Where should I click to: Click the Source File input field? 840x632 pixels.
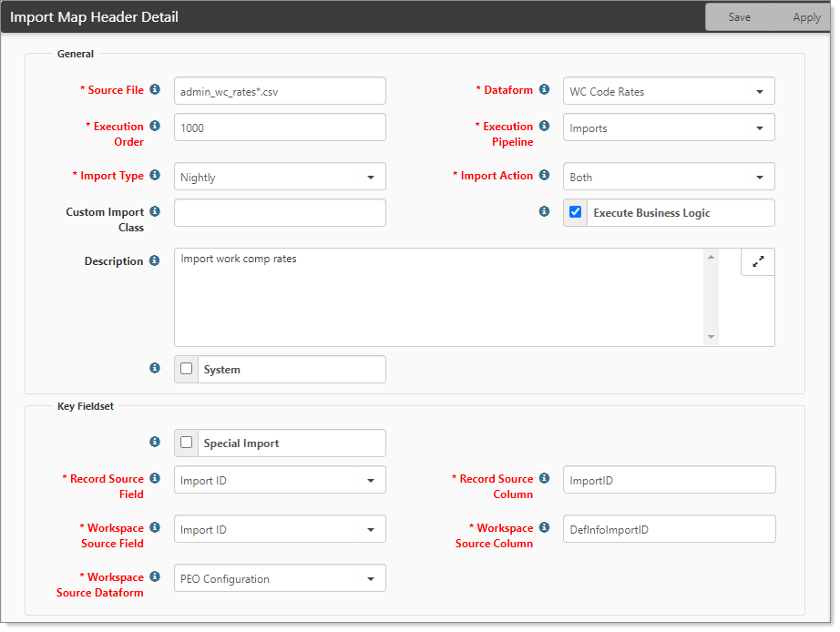click(x=280, y=91)
